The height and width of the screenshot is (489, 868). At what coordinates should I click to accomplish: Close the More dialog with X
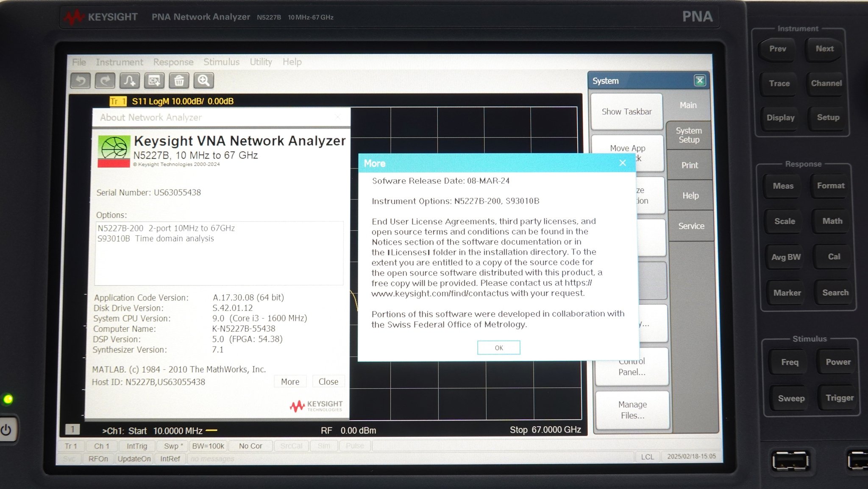click(x=623, y=163)
